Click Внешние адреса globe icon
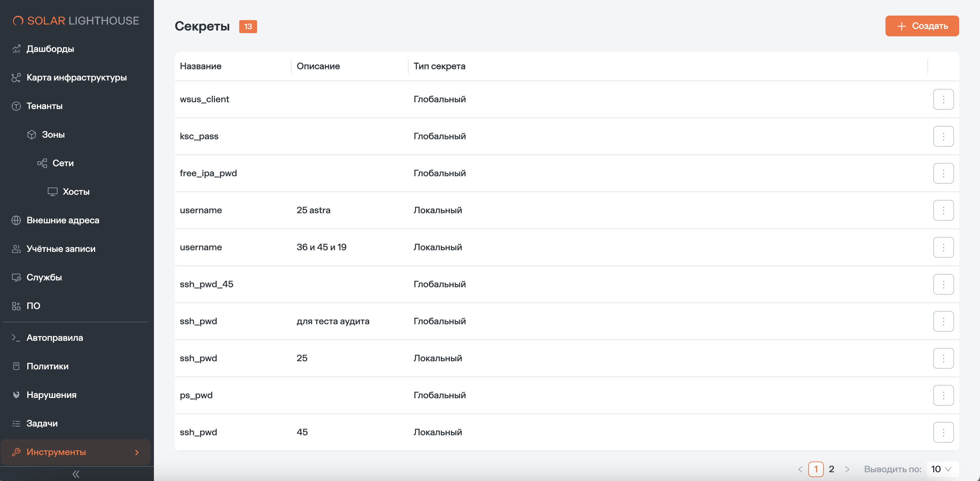 tap(16, 220)
